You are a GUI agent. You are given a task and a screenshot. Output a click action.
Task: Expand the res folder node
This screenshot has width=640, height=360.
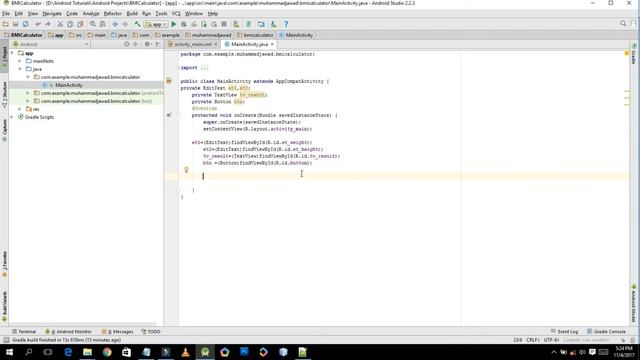point(20,109)
